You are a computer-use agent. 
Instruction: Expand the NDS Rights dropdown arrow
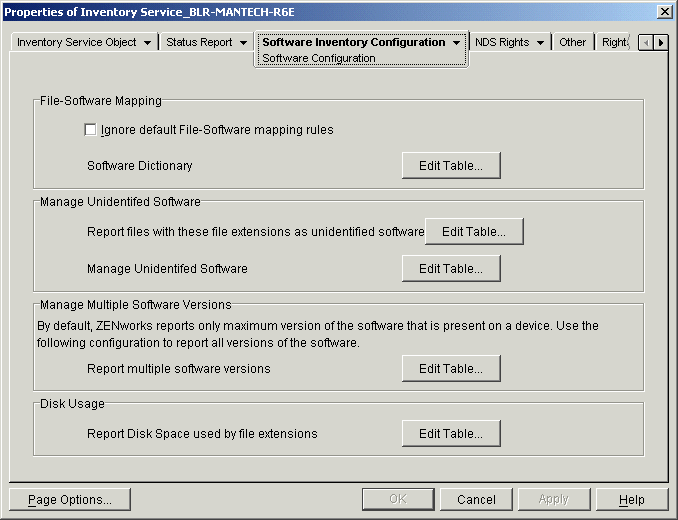pos(540,43)
